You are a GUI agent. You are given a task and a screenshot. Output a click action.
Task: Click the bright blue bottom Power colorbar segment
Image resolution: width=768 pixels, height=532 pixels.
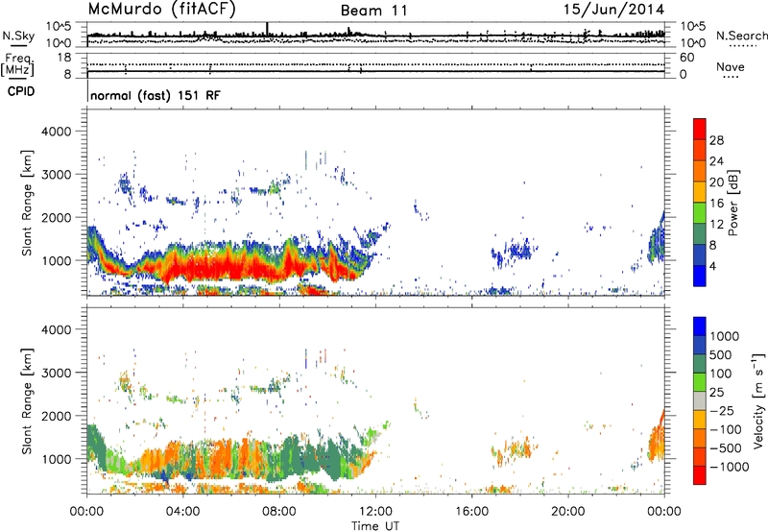(x=700, y=277)
